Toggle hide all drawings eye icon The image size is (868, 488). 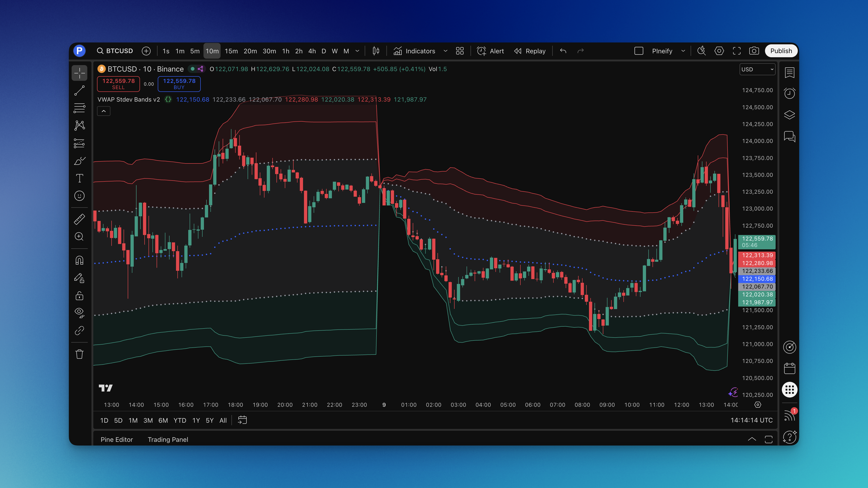79,313
